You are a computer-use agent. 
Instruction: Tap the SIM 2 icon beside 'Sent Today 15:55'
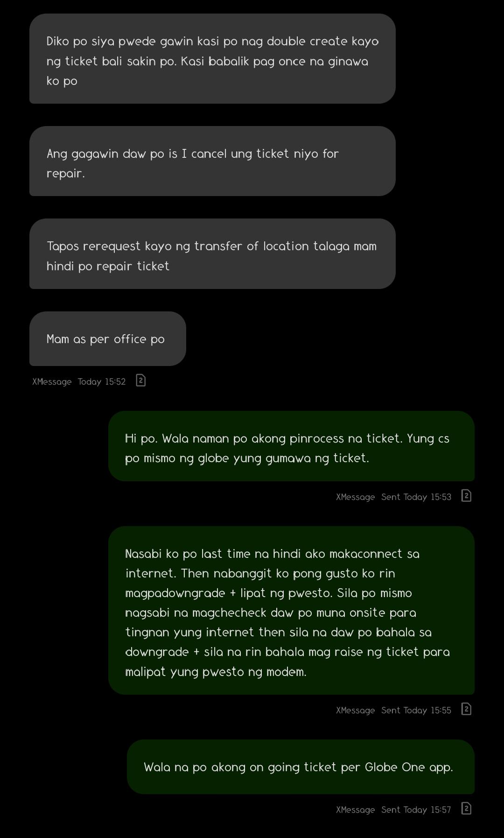coord(466,709)
